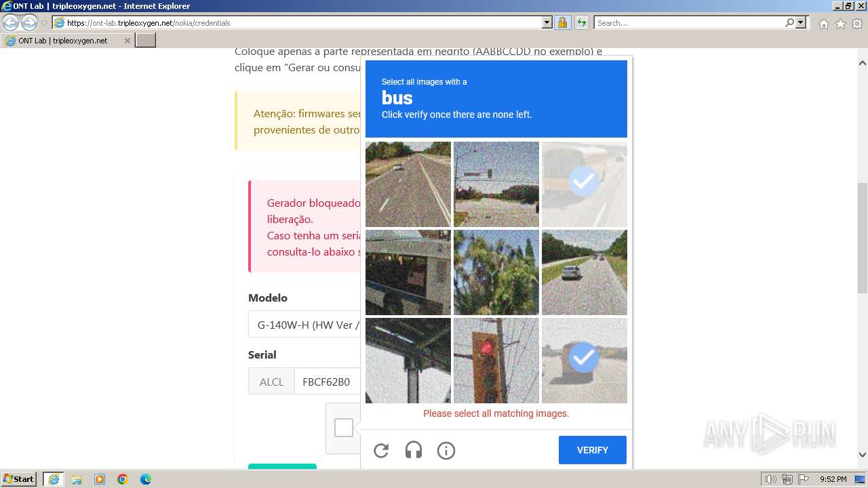
Task: Select the highway with white car tile
Action: (x=408, y=184)
